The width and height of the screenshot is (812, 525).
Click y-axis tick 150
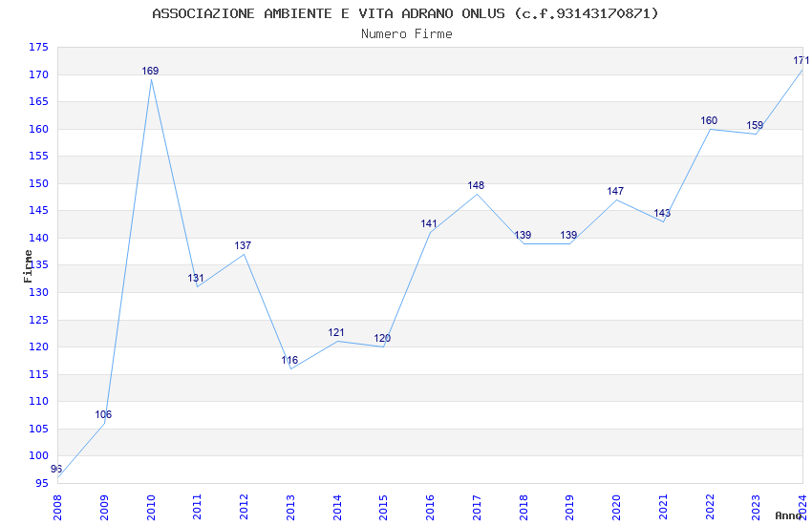38,183
